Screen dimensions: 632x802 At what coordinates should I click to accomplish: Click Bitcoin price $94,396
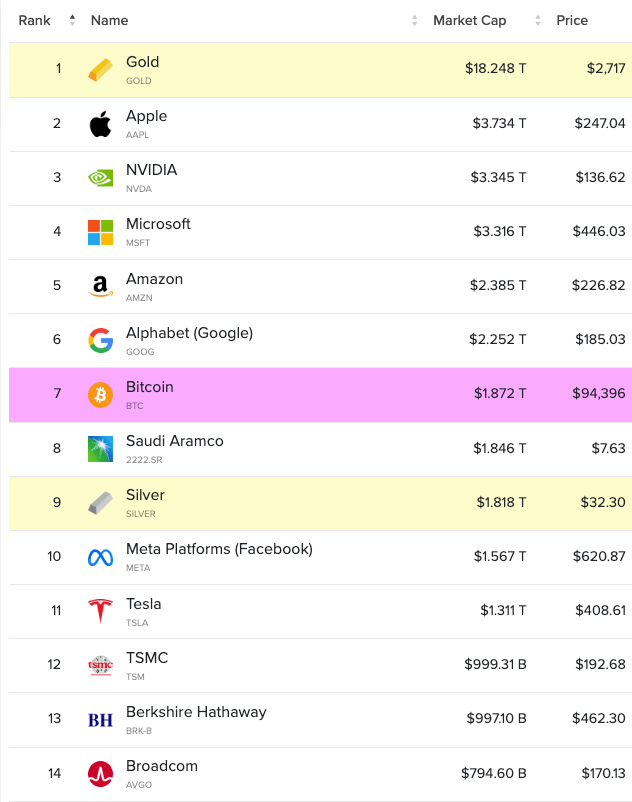pyautogui.click(x=599, y=393)
